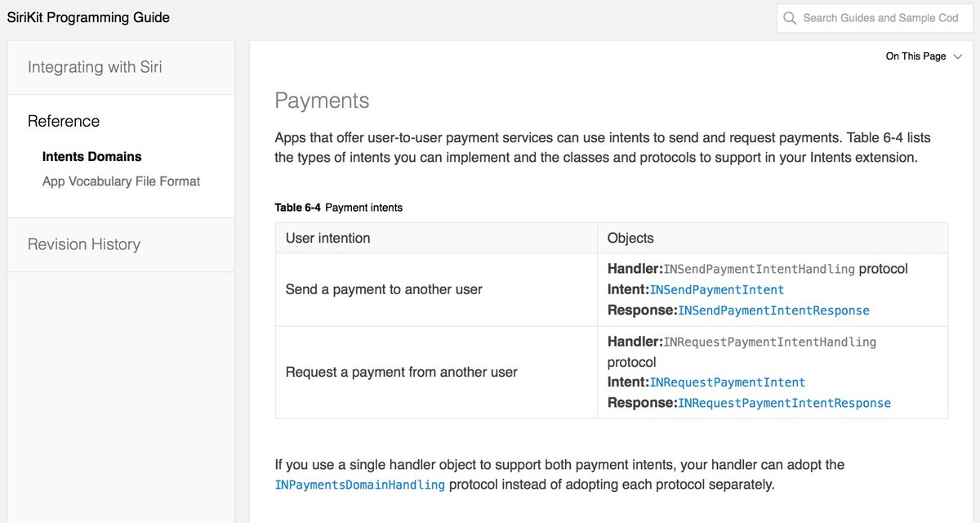Click the Table 6-4 Payment intents caption

tap(338, 208)
